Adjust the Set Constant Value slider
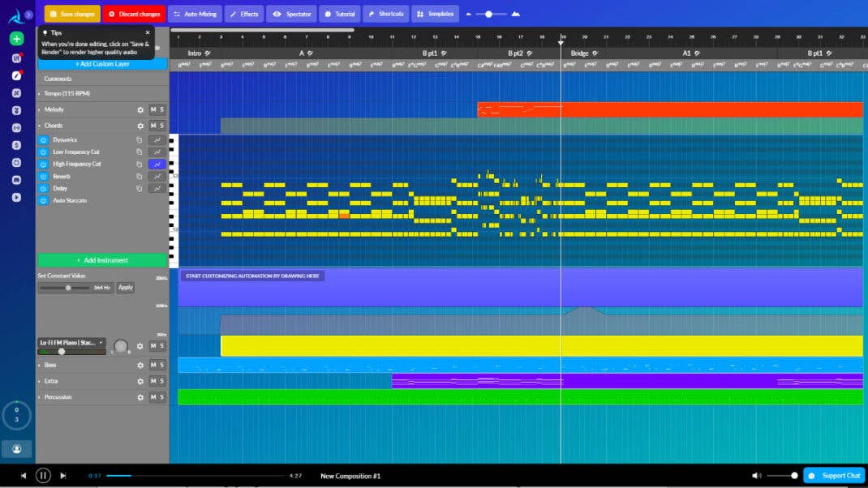This screenshot has height=488, width=868. coord(64,288)
